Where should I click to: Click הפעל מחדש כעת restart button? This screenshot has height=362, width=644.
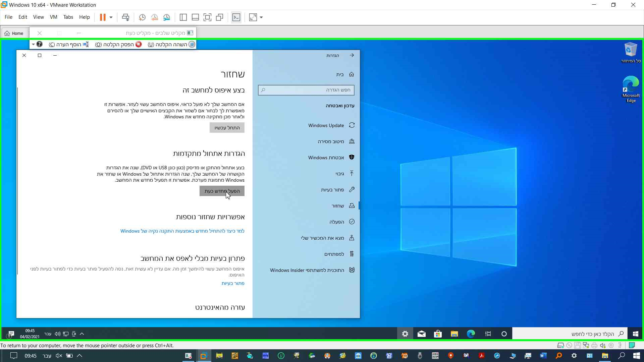tap(222, 191)
